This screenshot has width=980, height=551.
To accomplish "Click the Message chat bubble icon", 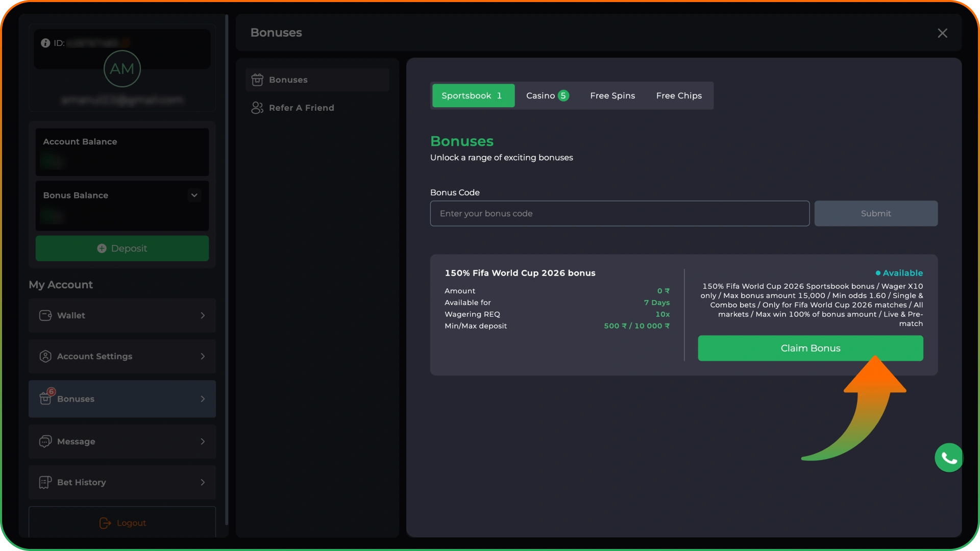I will coord(45,442).
